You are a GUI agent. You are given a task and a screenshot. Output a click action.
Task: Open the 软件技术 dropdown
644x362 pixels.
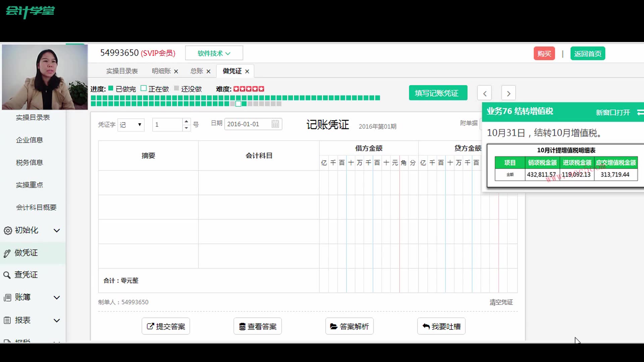coord(214,53)
